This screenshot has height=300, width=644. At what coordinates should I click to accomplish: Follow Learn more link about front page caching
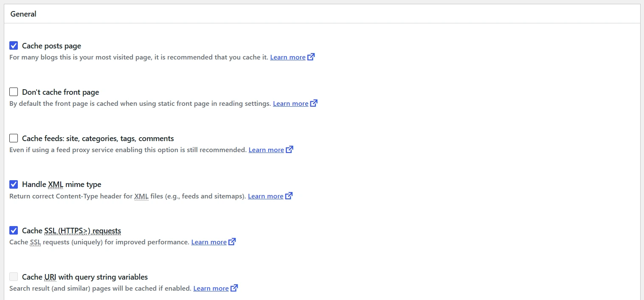(290, 104)
